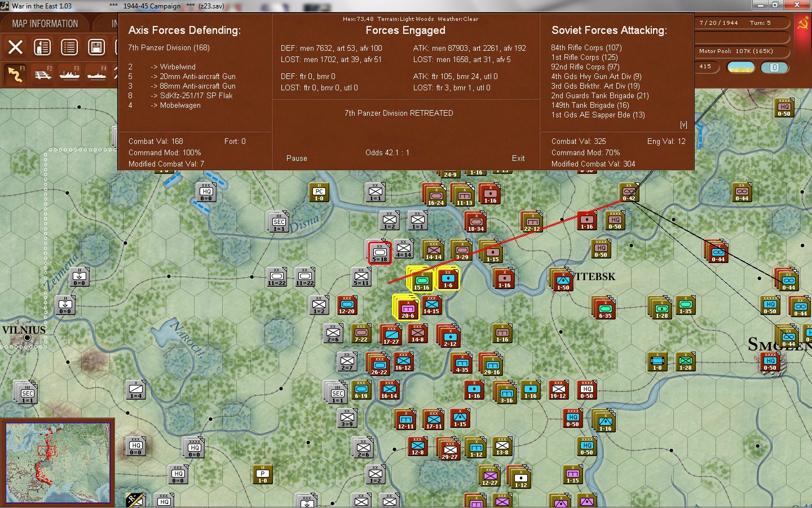The image size is (812, 508).
Task: Click the ground condition 0 indicator
Action: 774,68
